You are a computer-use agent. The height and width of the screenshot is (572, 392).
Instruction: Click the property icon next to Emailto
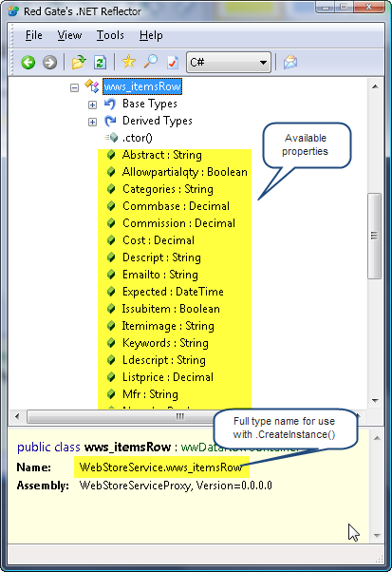click(111, 275)
